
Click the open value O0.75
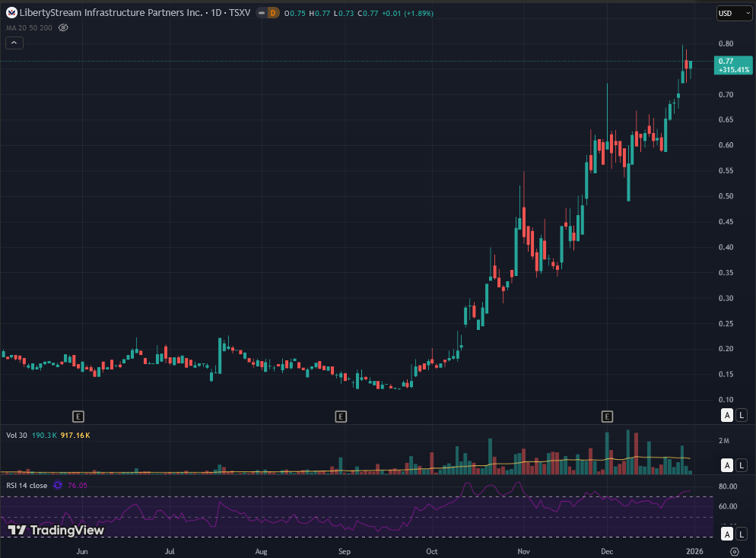point(294,14)
